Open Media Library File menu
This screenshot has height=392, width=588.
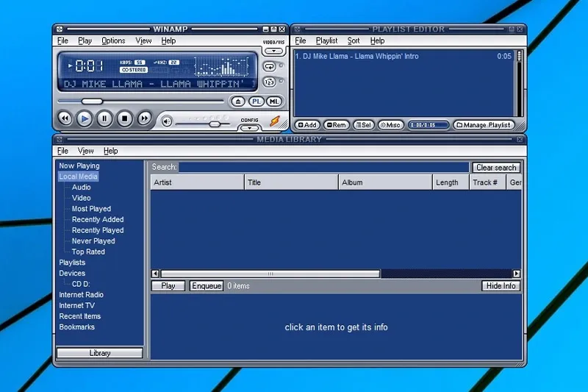[x=62, y=151]
